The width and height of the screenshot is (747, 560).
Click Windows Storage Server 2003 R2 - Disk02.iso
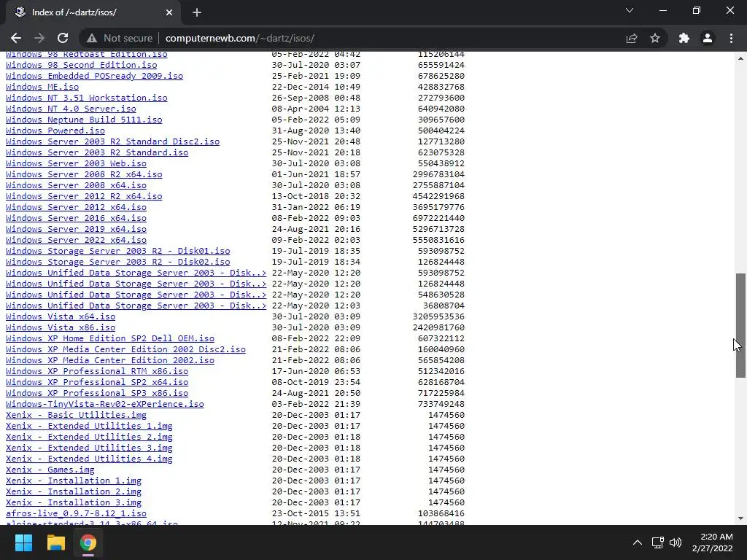(117, 262)
